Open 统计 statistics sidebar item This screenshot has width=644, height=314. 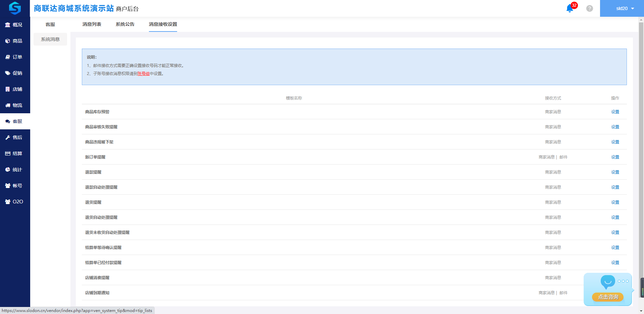(x=15, y=170)
